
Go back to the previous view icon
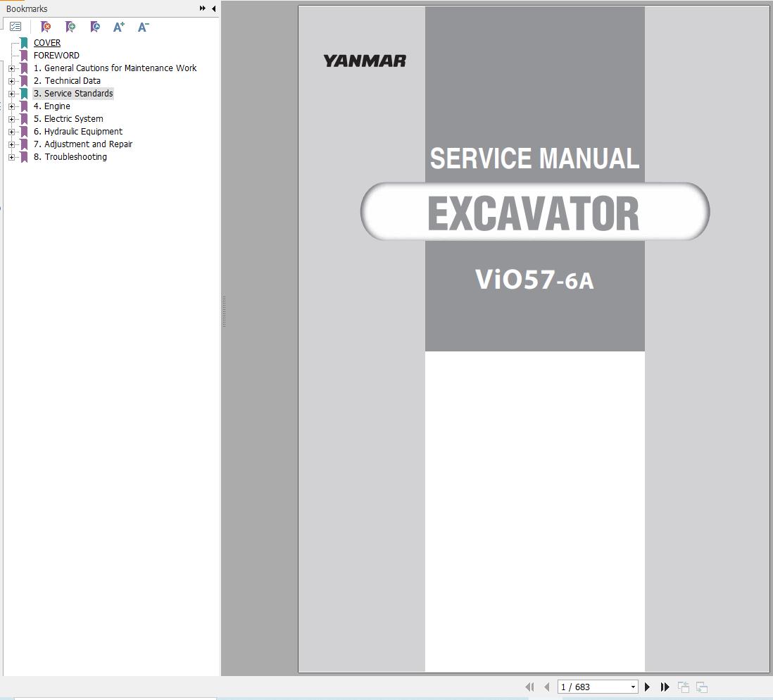pos(682,687)
